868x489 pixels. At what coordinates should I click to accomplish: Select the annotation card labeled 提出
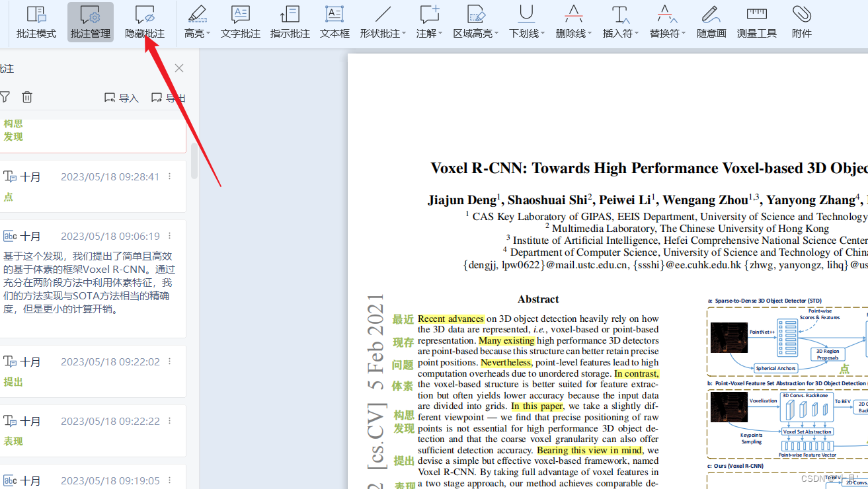(x=93, y=371)
